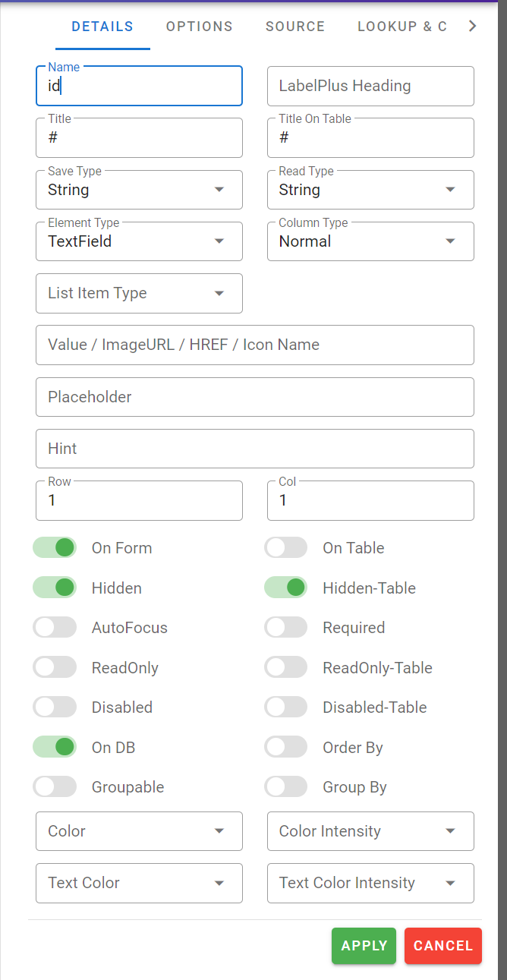Click the Placeholder input field
507x980 pixels.
pyautogui.click(x=255, y=397)
